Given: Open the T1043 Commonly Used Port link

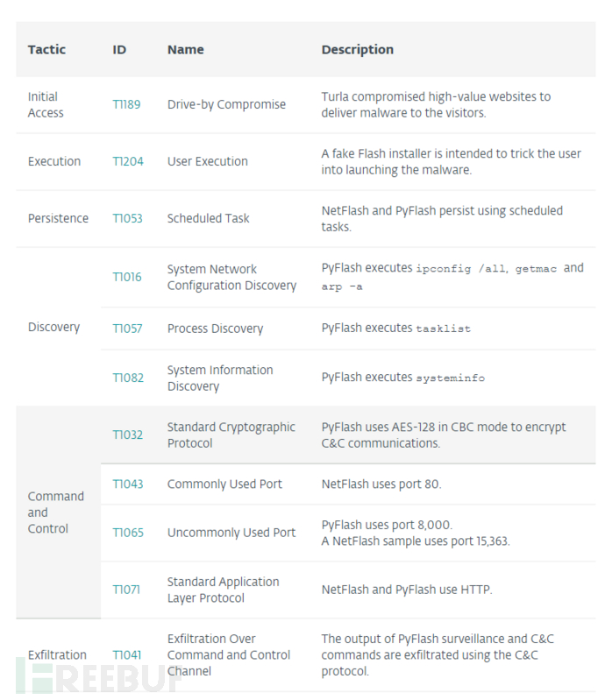Looking at the screenshot, I should click(127, 484).
